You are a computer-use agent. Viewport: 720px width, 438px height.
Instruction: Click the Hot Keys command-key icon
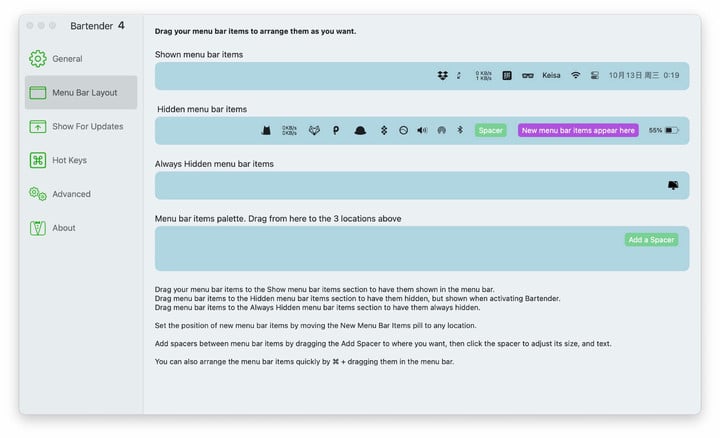coord(38,160)
